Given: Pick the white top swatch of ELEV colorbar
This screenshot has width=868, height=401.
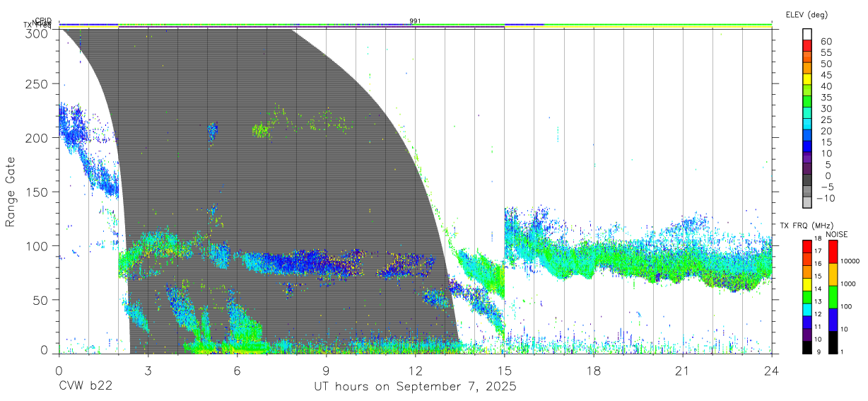Looking at the screenshot, I should (x=809, y=35).
